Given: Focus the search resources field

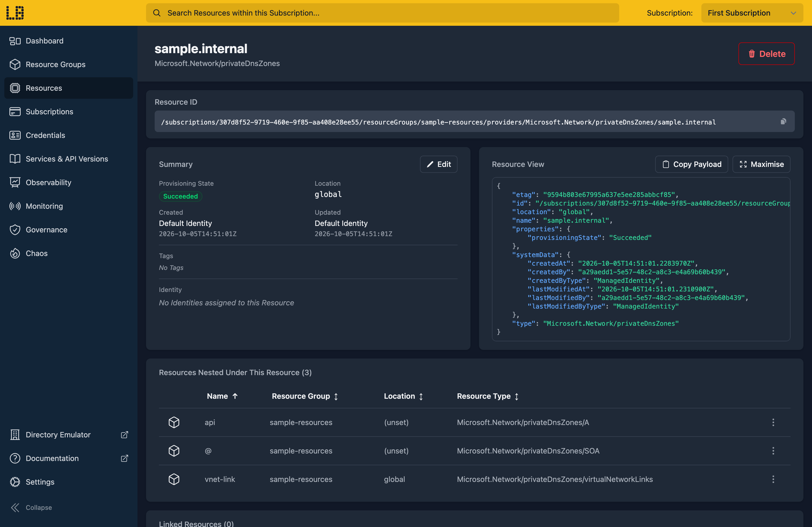Looking at the screenshot, I should pyautogui.click(x=382, y=13).
